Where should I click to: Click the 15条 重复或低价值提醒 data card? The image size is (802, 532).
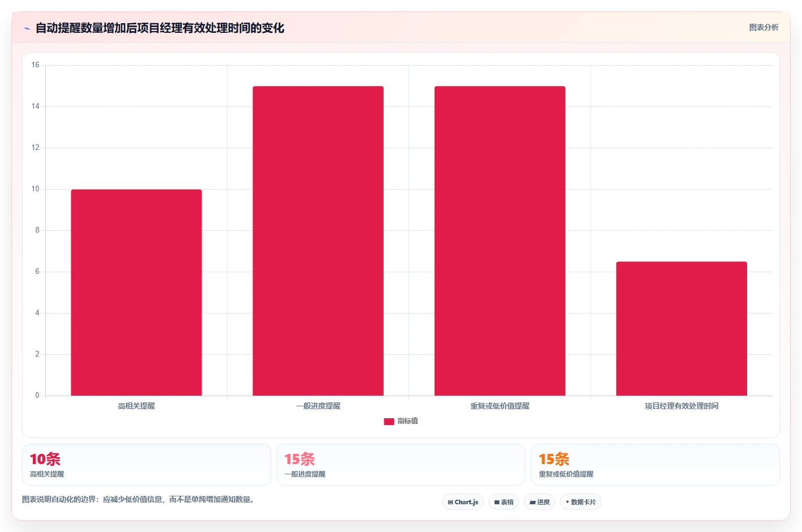pyautogui.click(x=655, y=465)
